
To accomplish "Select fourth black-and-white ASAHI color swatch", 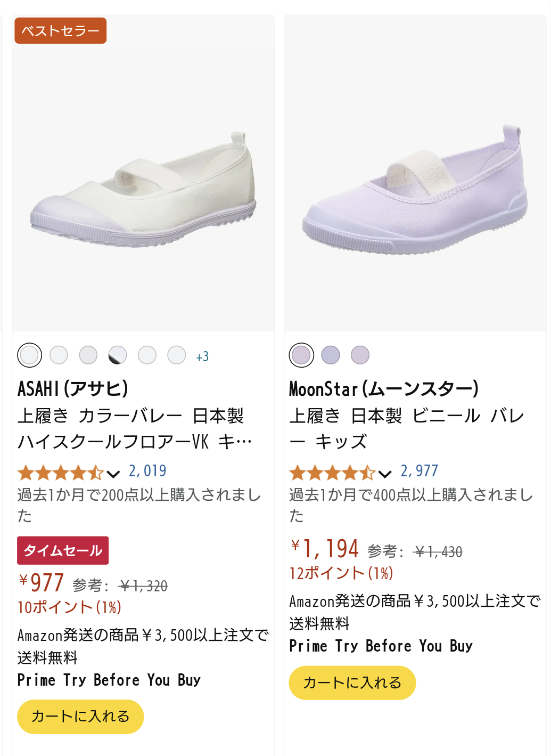I will tap(118, 355).
